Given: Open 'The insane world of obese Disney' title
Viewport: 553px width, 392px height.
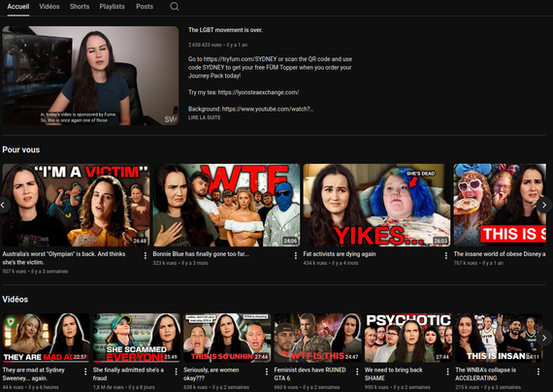Looking at the screenshot, I should [500, 254].
